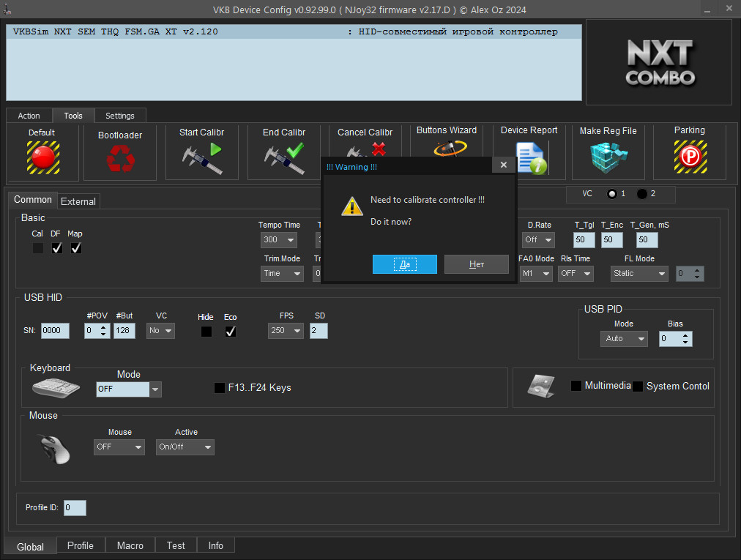Open the Rls Time dropdown

(575, 273)
